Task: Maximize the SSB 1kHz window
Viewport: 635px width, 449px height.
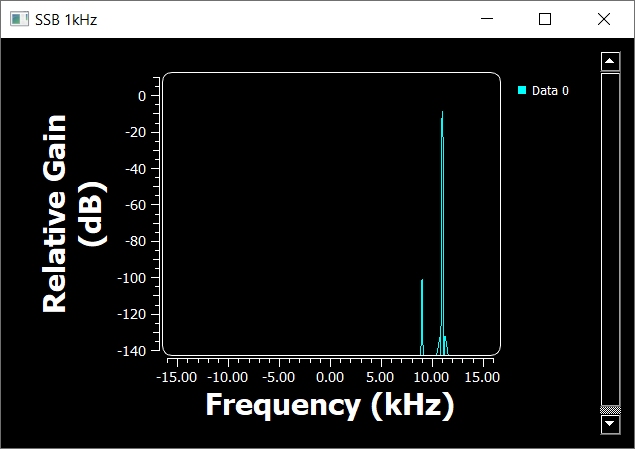Action: coord(545,19)
